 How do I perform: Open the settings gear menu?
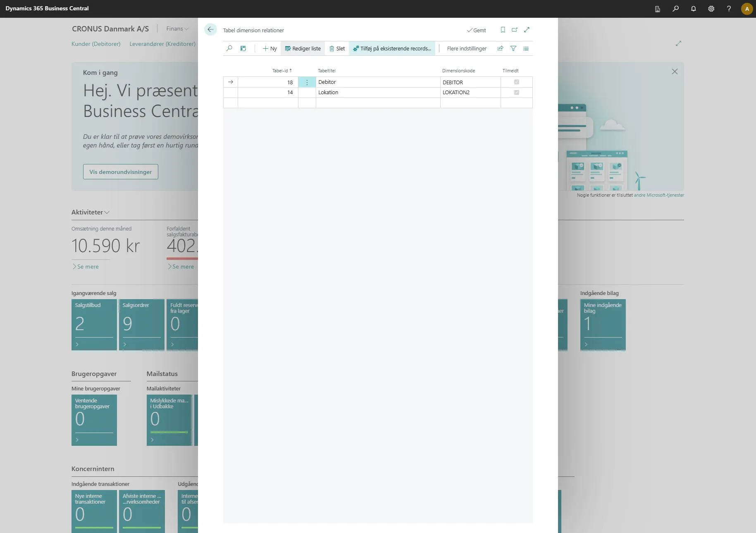click(x=711, y=9)
